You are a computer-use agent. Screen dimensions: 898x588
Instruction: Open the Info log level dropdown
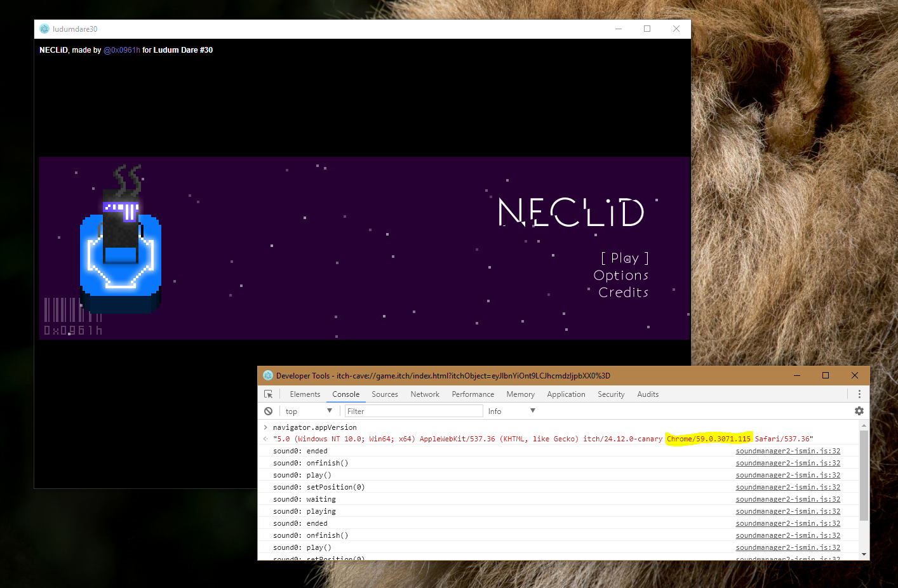coord(511,411)
